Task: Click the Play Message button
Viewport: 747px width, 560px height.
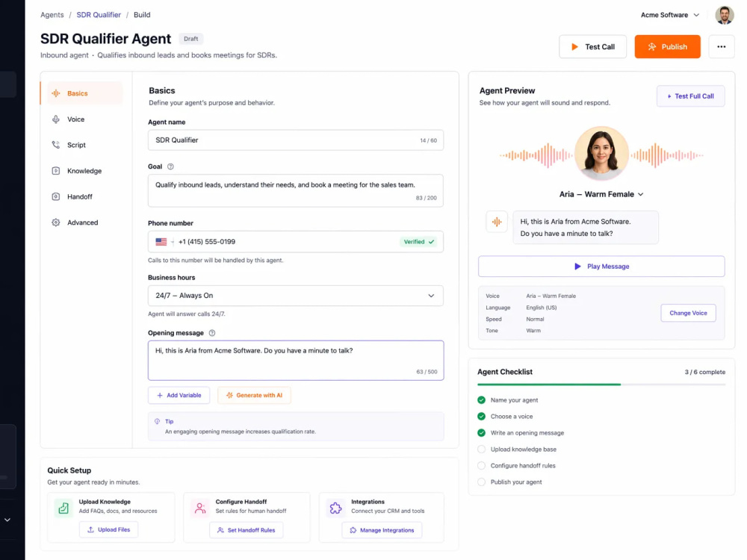Action: [601, 267]
